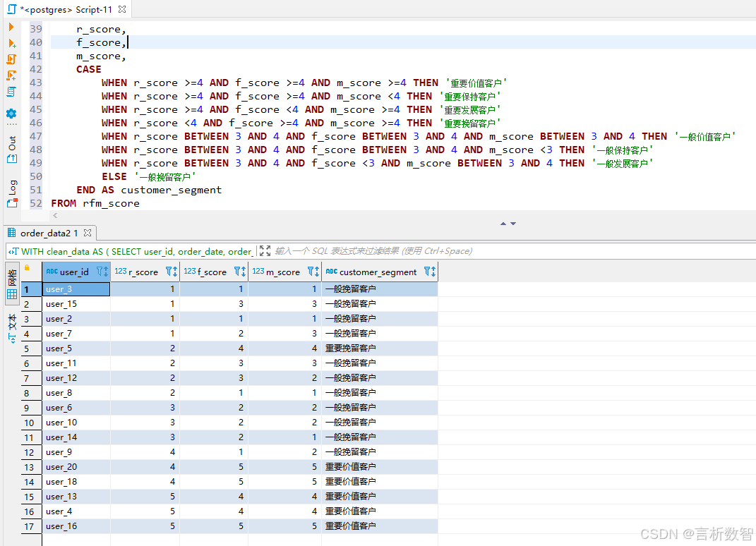Show the execution plan icon
Screen dimensions: 756x546
point(11,92)
